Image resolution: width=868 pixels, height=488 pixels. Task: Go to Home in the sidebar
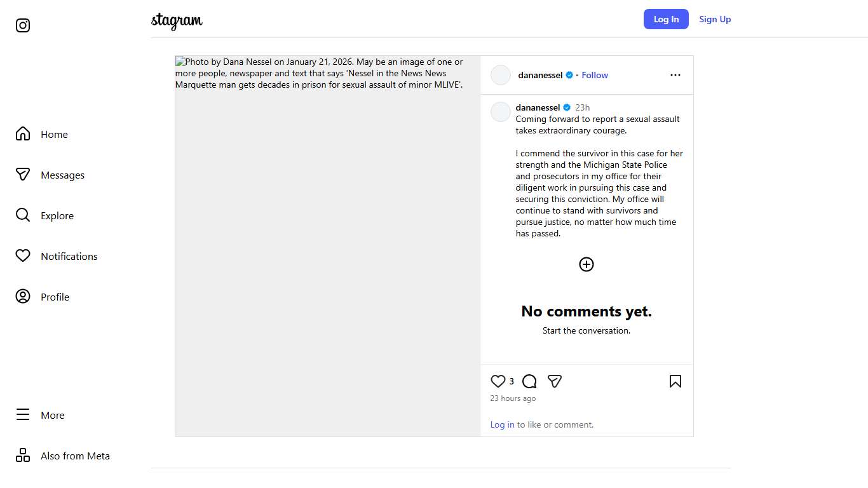[x=23, y=134]
